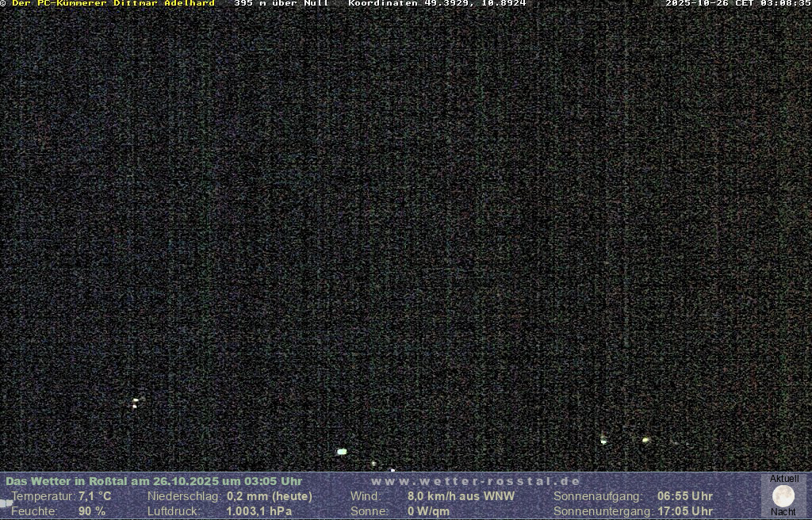
Task: Click the 'Nacht' label below the moon
Action: [x=783, y=512]
